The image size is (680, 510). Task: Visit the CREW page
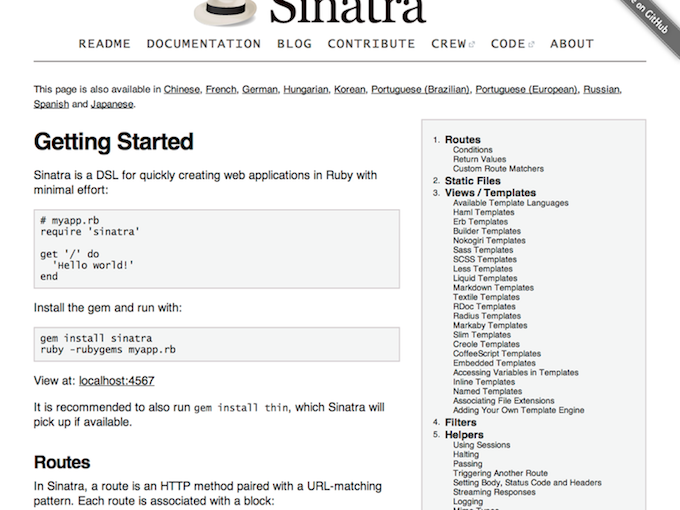click(x=449, y=44)
